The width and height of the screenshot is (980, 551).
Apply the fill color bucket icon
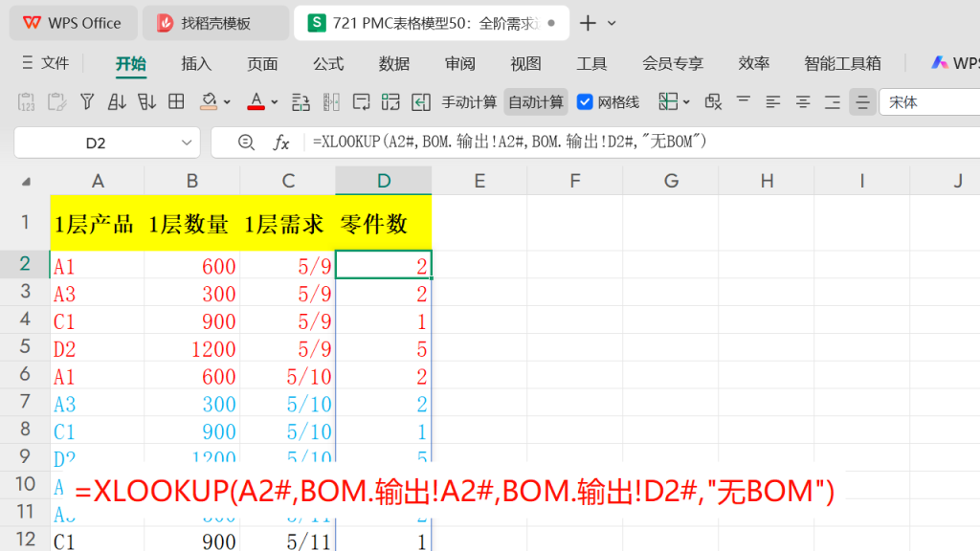209,101
